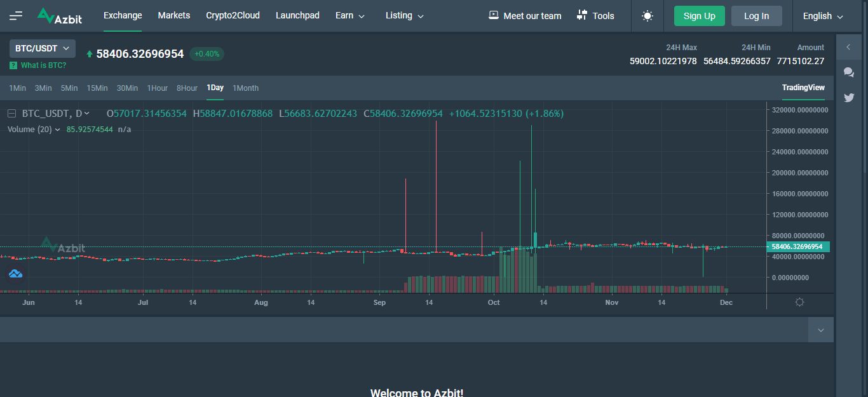
Task: Select the 3Min timeframe
Action: tap(43, 88)
